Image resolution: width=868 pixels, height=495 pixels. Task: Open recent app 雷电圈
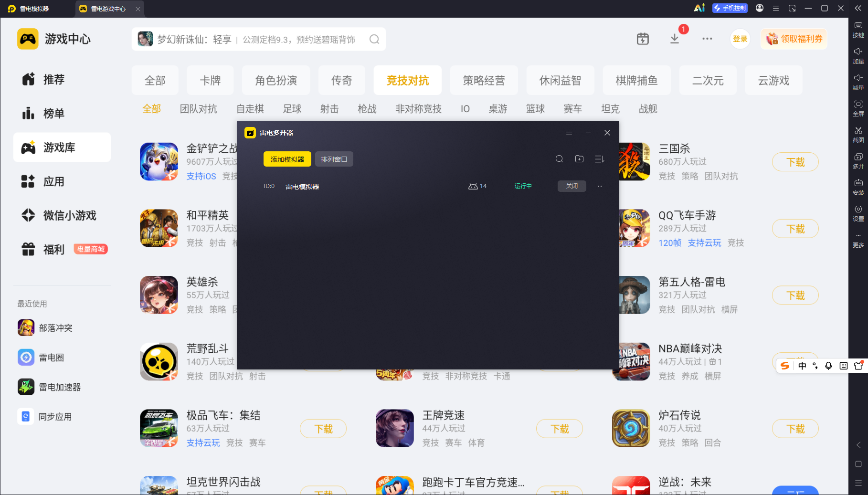(41, 358)
